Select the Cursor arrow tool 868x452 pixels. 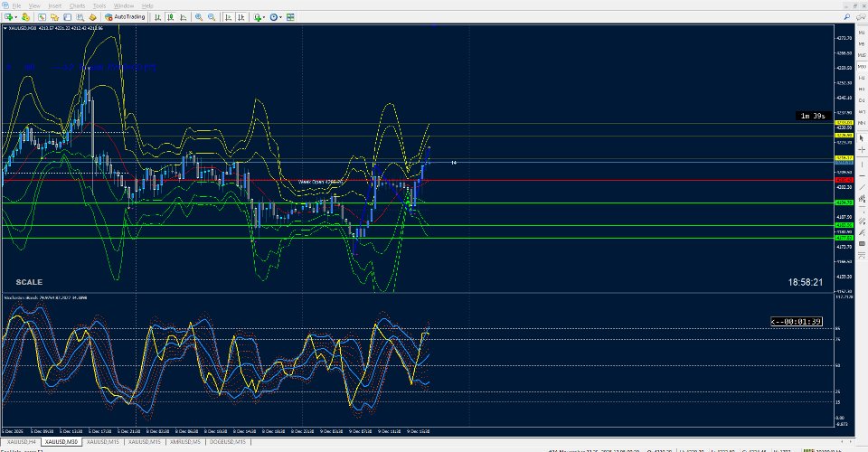(862, 138)
